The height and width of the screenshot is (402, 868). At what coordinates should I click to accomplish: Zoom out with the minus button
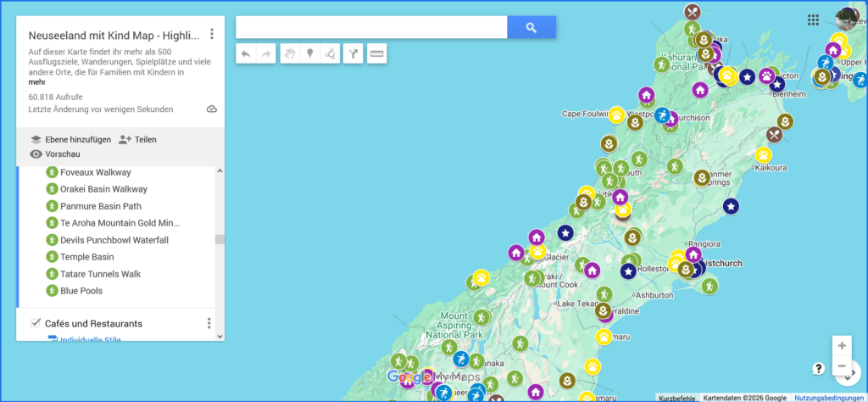pos(842,366)
